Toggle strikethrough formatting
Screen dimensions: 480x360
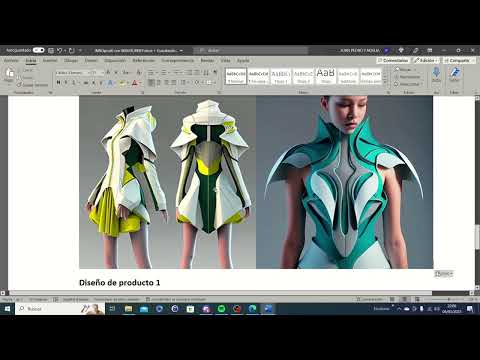click(86, 82)
